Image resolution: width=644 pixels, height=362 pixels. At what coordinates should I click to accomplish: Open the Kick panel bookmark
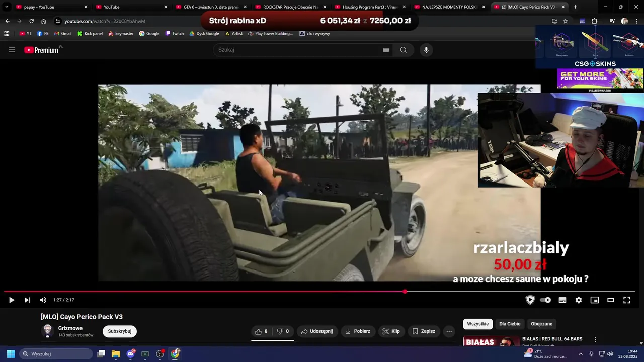[x=90, y=34]
